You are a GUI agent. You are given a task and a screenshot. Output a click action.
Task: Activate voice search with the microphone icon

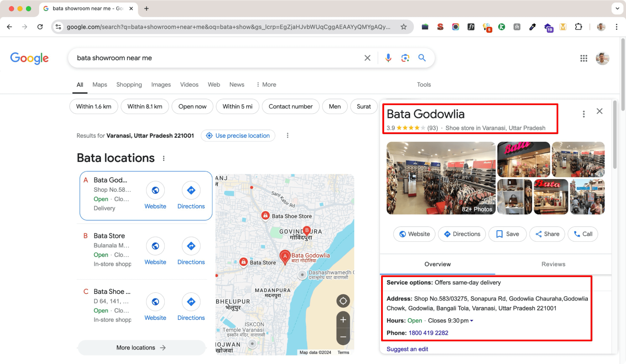388,58
